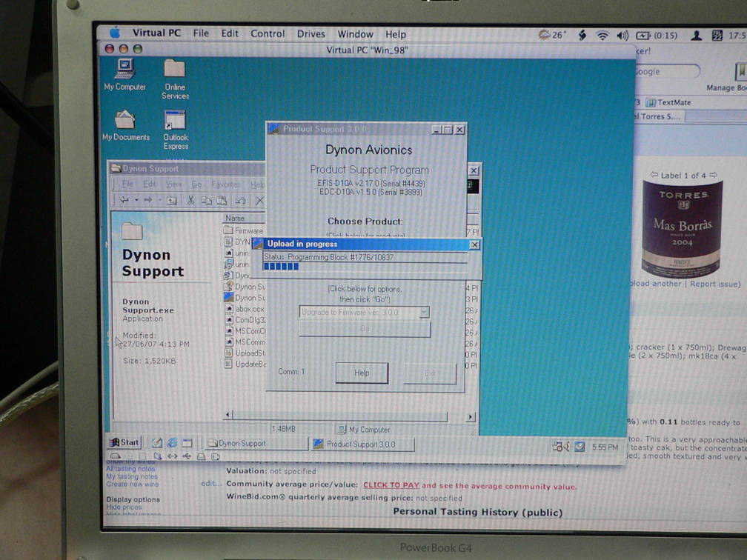The height and width of the screenshot is (560, 747).
Task: Click the battery status menu bar icon
Action: [657, 36]
